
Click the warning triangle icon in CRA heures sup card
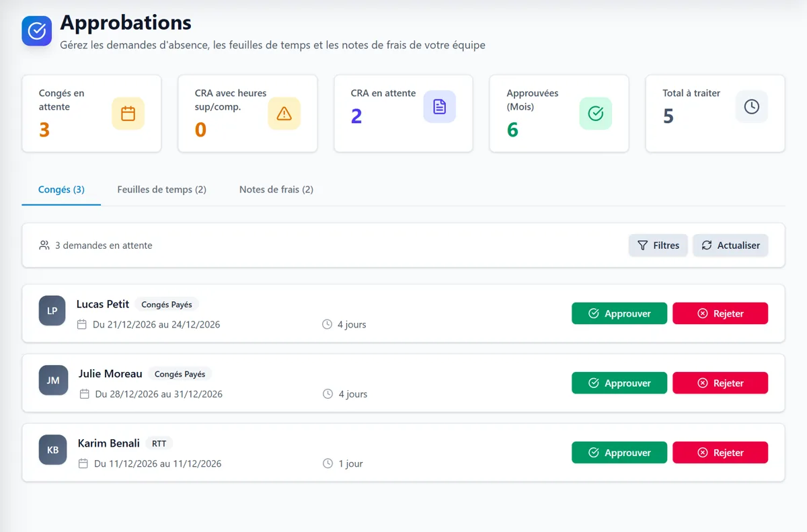coord(284,114)
